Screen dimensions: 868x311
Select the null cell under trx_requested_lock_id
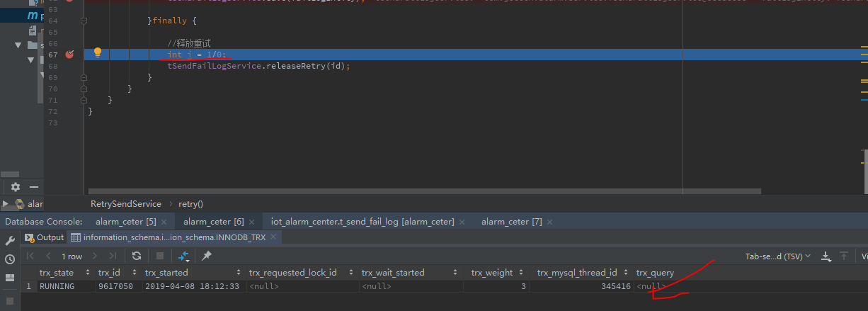click(302, 286)
